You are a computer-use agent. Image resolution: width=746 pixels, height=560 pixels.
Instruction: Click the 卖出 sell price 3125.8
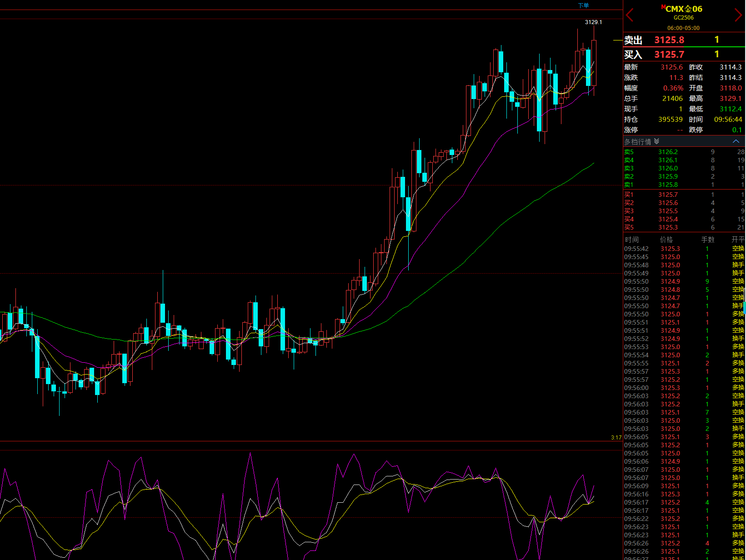pos(669,40)
